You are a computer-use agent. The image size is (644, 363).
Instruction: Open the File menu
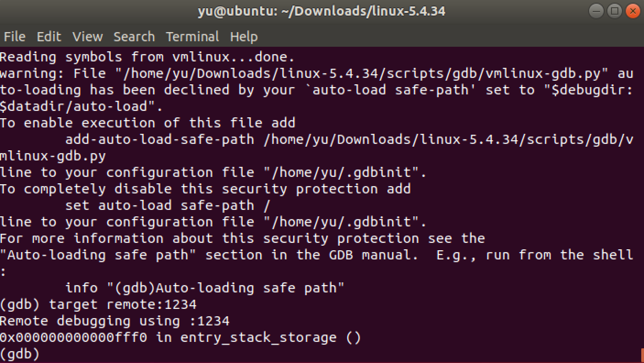(14, 36)
